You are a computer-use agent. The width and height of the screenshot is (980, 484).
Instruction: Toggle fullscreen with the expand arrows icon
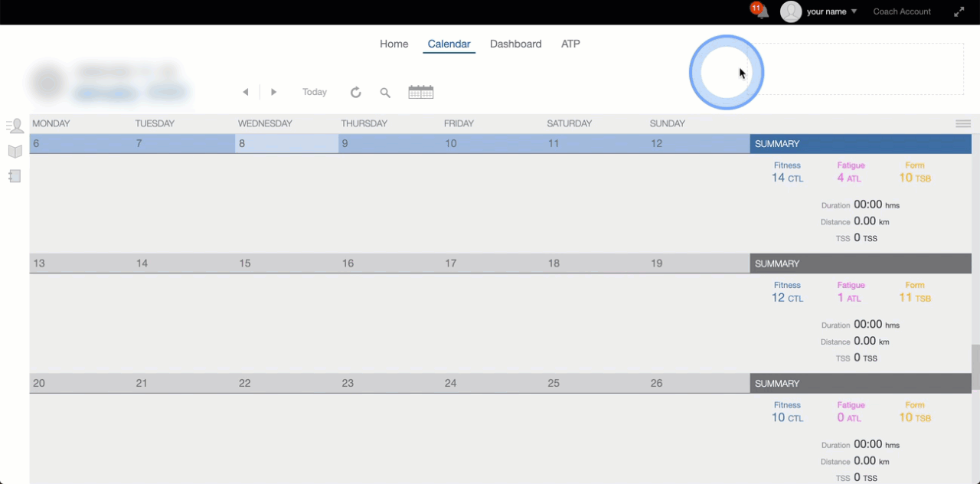pyautogui.click(x=959, y=11)
